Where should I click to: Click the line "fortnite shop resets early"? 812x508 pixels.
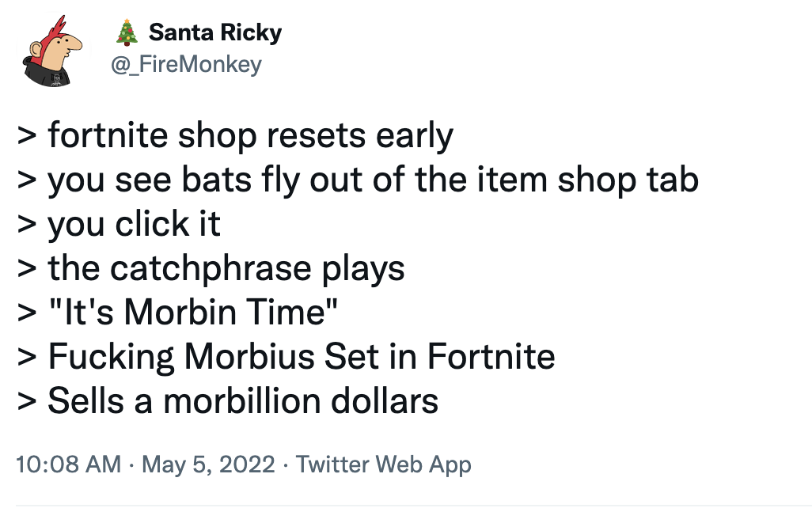click(250, 136)
